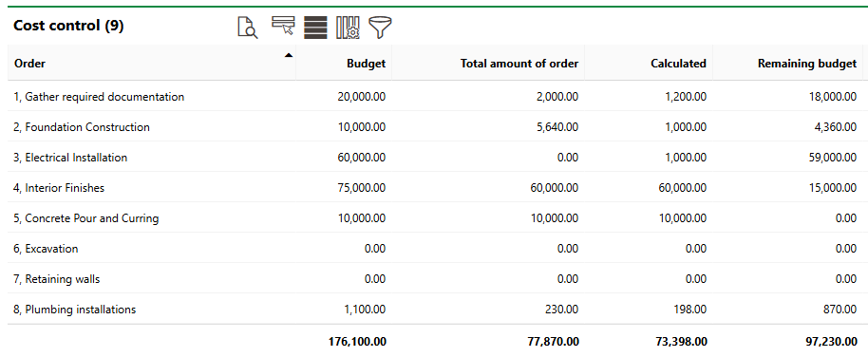
Task: Click the 230.00 order amount
Action: [563, 310]
